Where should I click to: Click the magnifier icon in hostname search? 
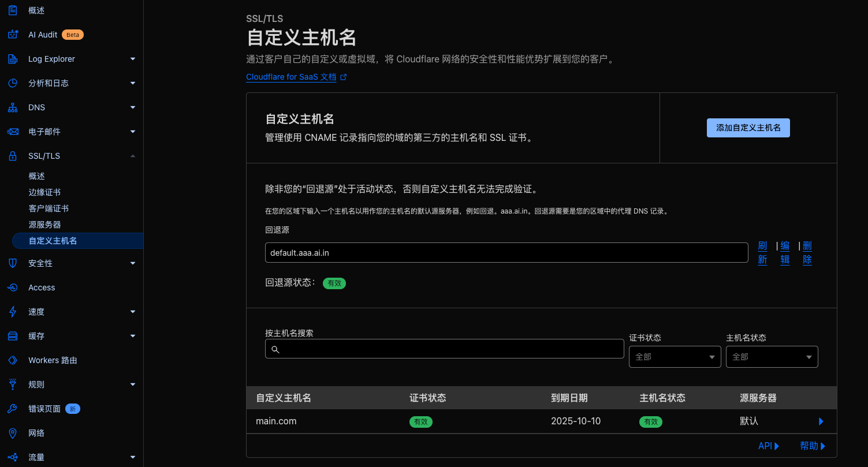275,349
